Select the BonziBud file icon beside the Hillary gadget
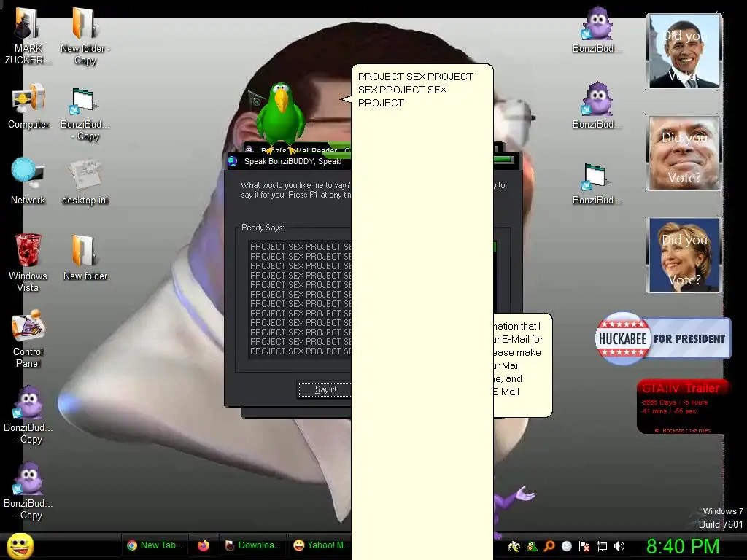Viewport: 747px width, 560px height. coord(597,184)
